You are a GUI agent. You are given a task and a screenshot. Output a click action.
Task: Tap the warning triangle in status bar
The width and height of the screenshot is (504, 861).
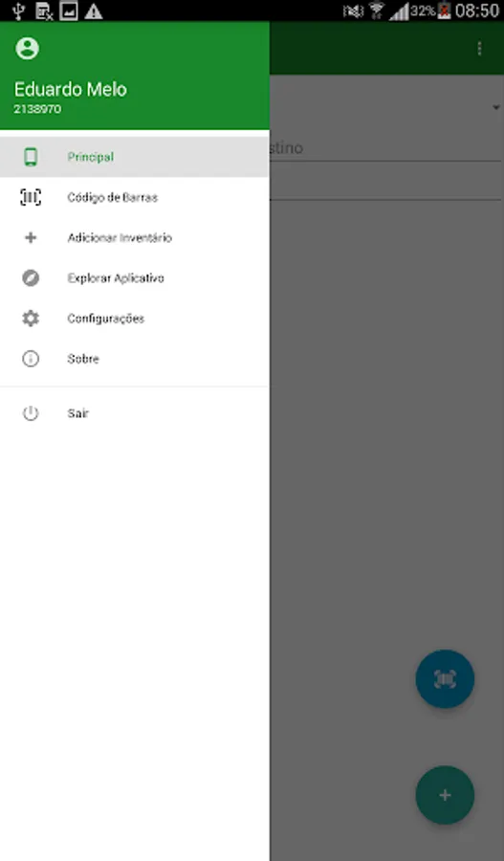(x=94, y=11)
